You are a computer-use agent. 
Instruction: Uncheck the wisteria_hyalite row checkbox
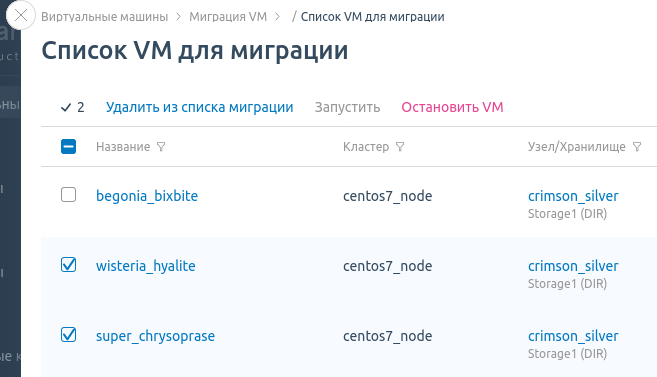point(68,265)
